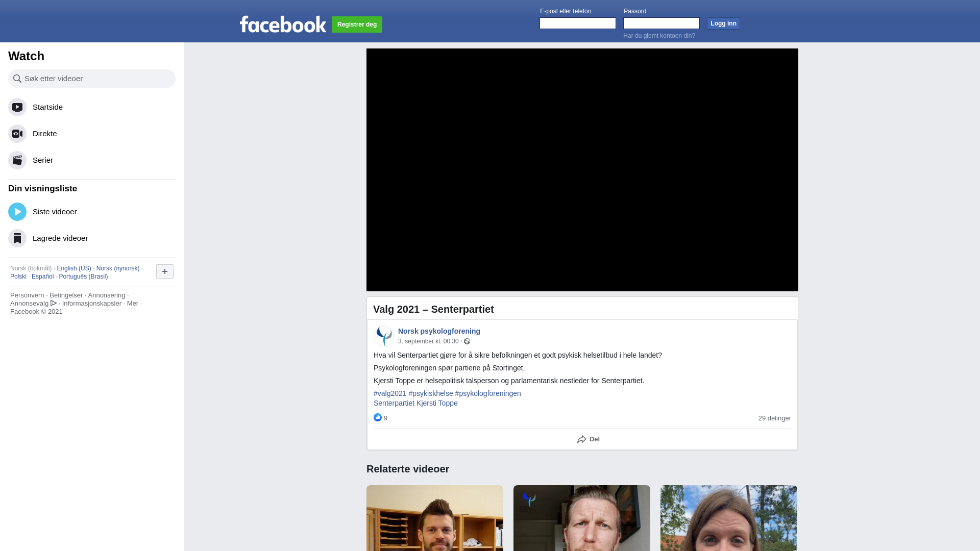
Task: Switch language to Español
Action: (42, 277)
